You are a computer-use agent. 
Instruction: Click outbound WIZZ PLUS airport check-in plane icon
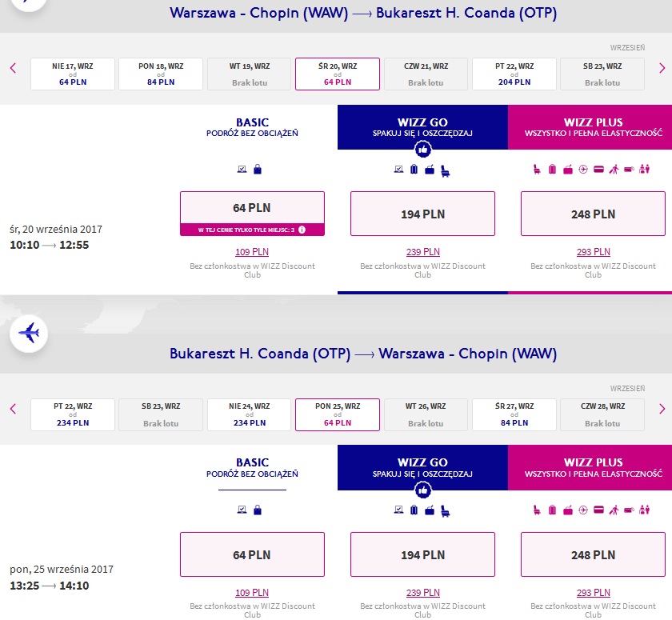tap(583, 170)
